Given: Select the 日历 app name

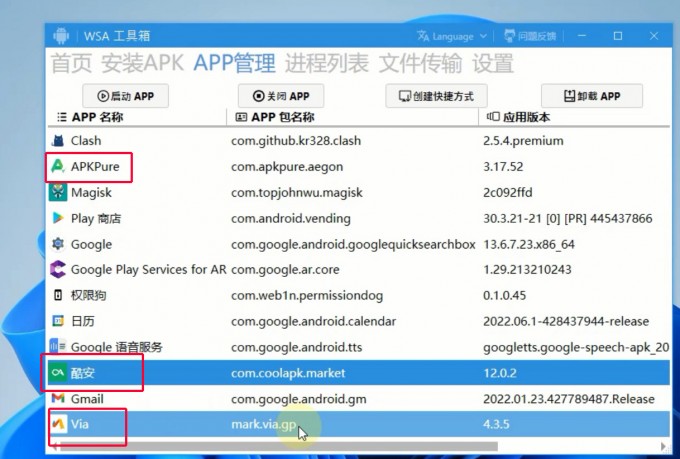Looking at the screenshot, I should 82,321.
